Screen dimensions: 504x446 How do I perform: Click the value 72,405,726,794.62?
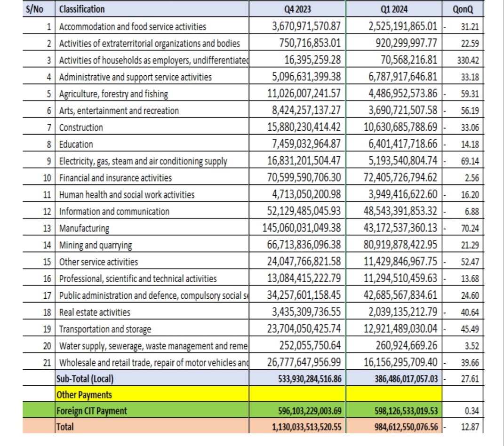400,177
